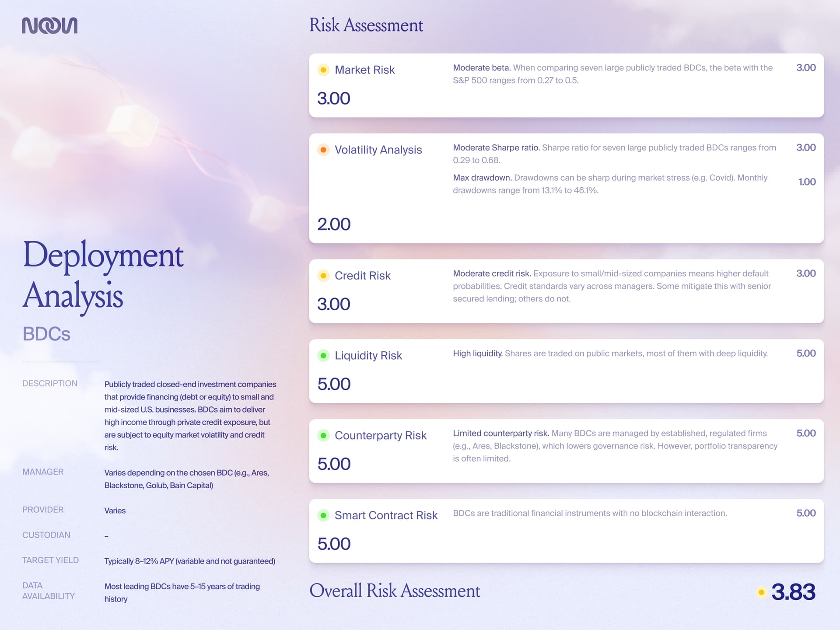Click the Credit Risk title

tap(362, 276)
